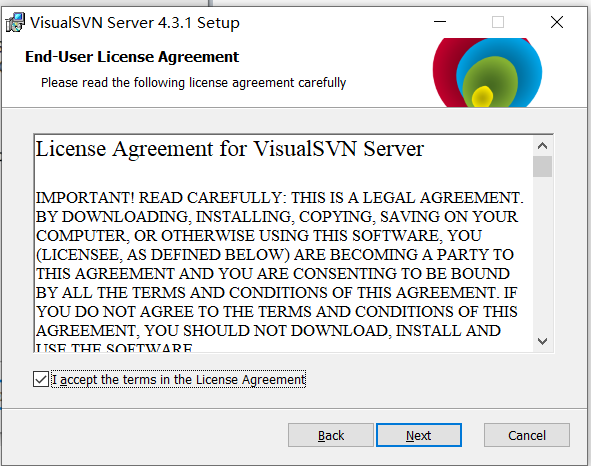
Task: Click inside the license agreement text box
Action: [284, 244]
